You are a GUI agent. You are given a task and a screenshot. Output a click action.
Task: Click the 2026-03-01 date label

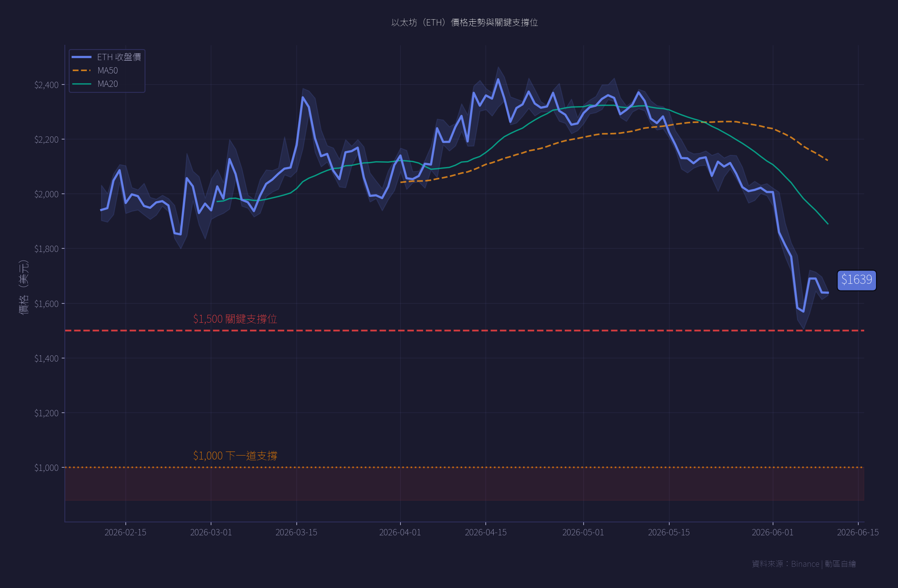[x=211, y=532]
